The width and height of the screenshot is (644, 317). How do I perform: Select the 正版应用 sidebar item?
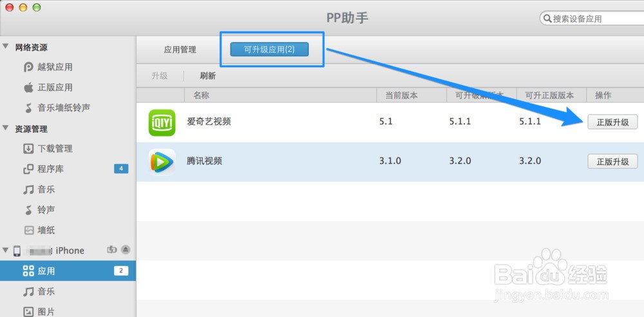(x=68, y=88)
